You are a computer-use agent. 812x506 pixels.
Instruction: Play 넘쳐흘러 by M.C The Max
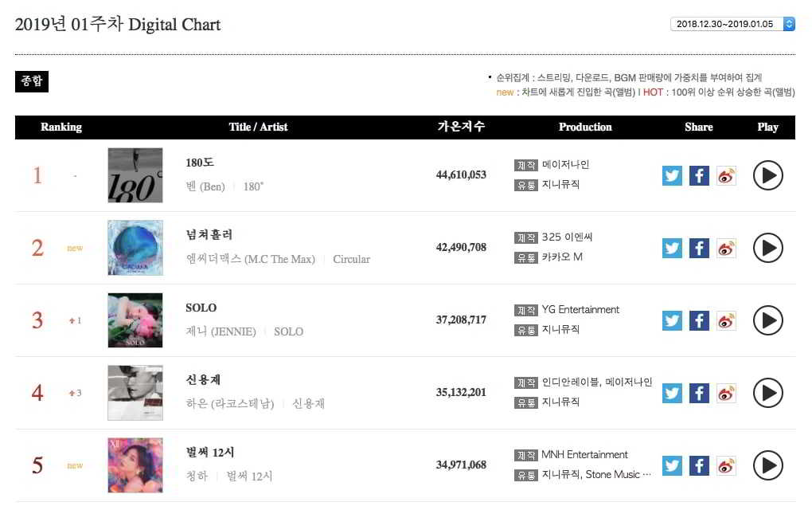(767, 248)
